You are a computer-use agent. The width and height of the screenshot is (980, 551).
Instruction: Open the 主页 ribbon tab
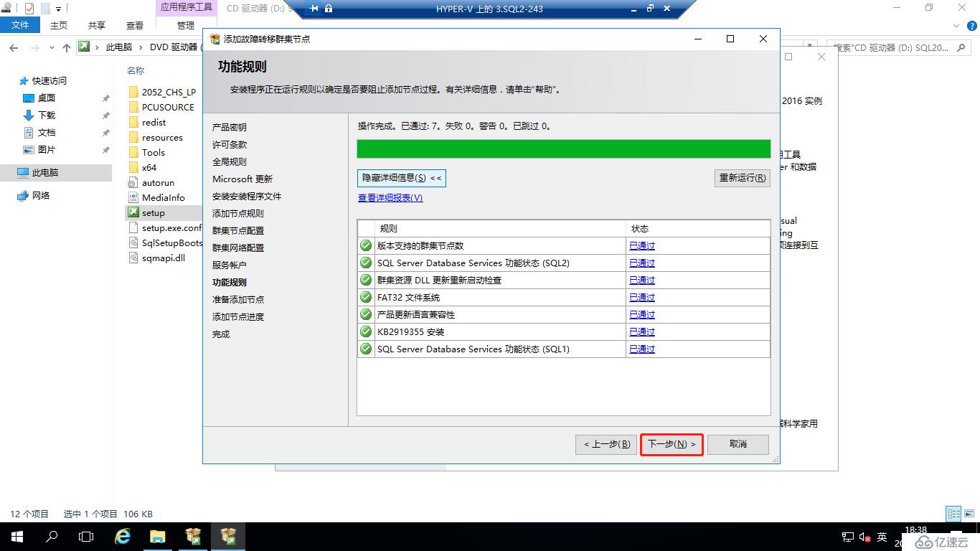coord(59,25)
